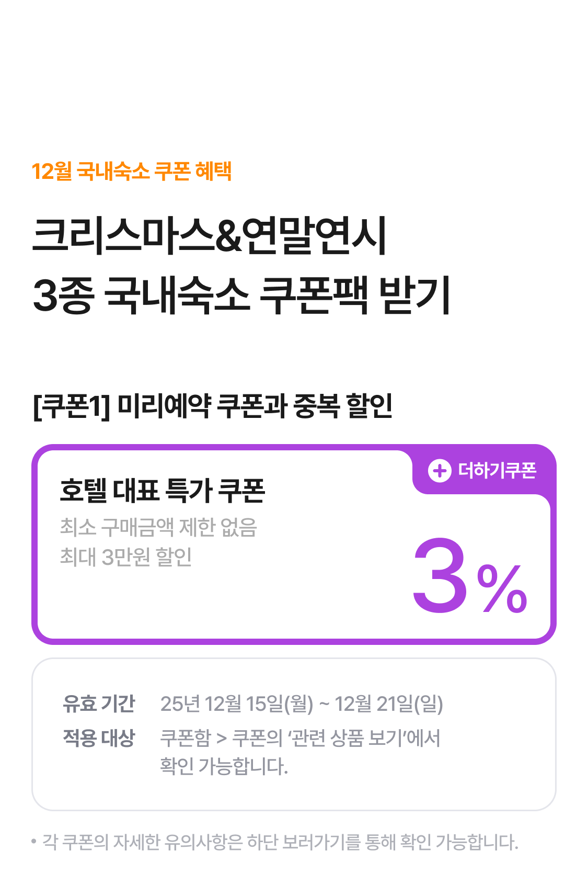
Task: Click the large purple 3 discount number
Action: [x=441, y=575]
